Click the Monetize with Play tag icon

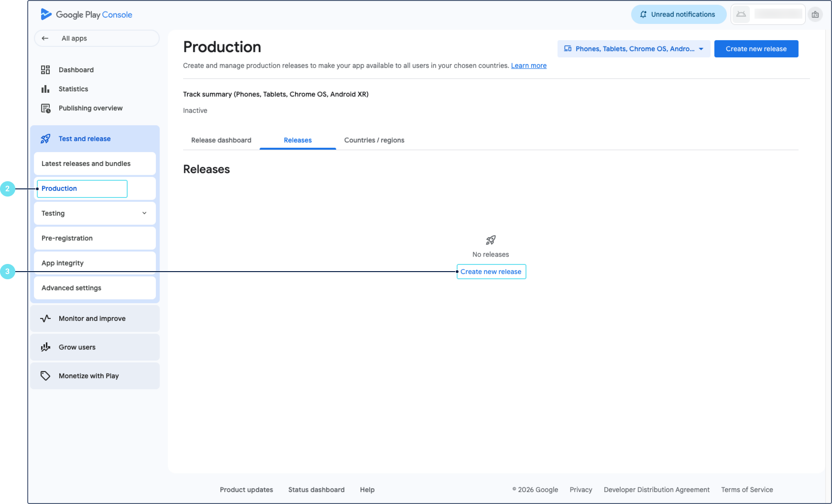point(45,376)
